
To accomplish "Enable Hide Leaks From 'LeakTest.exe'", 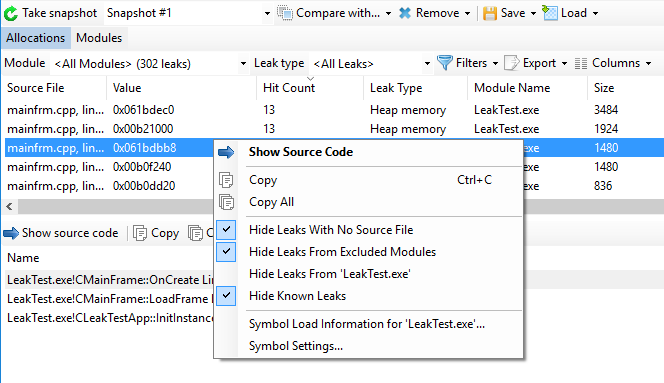I will (330, 274).
